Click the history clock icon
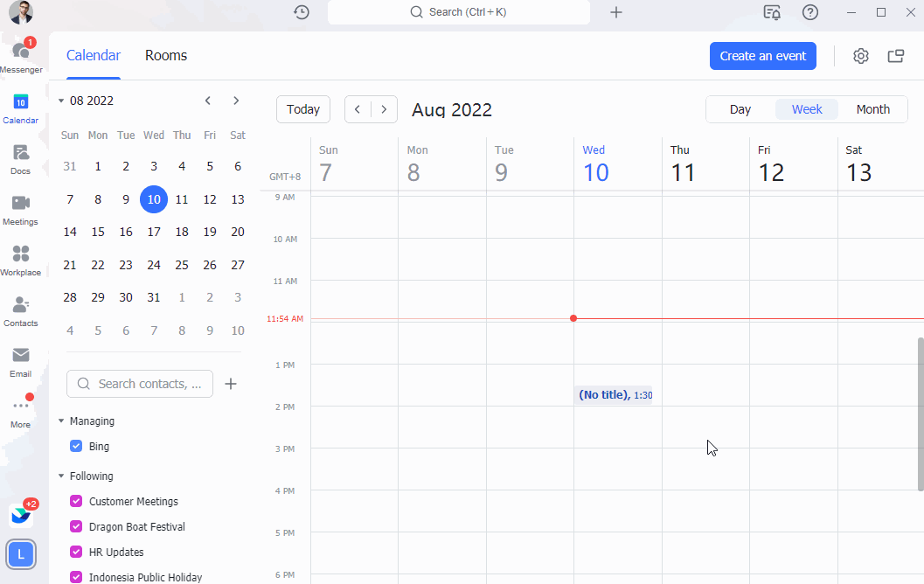Viewport: 924px width, 584px height. click(302, 12)
